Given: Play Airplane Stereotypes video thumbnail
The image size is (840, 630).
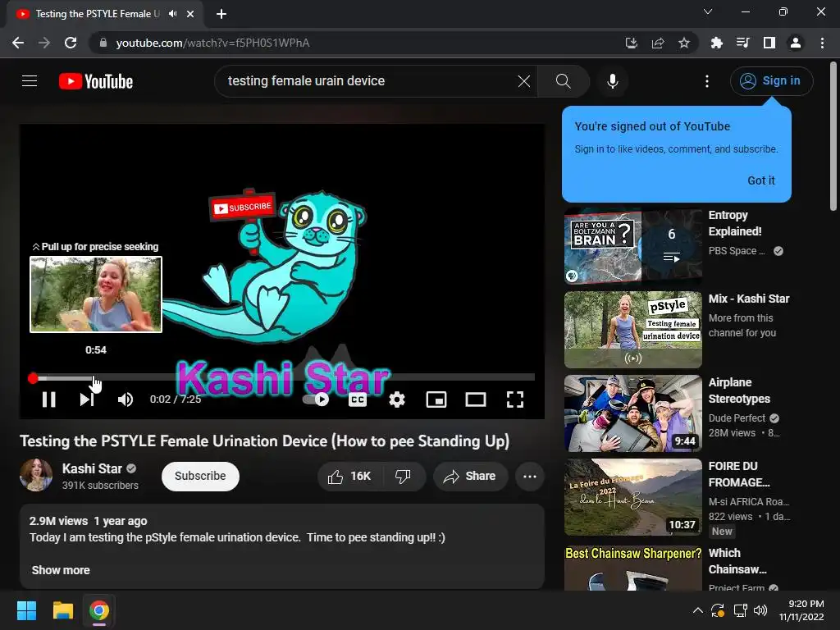Looking at the screenshot, I should pyautogui.click(x=633, y=413).
